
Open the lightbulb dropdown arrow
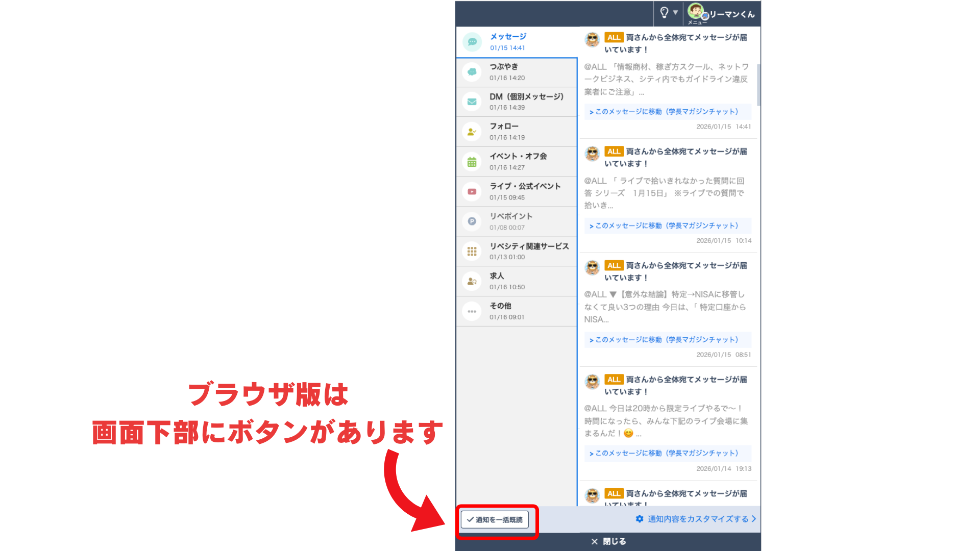pyautogui.click(x=675, y=12)
